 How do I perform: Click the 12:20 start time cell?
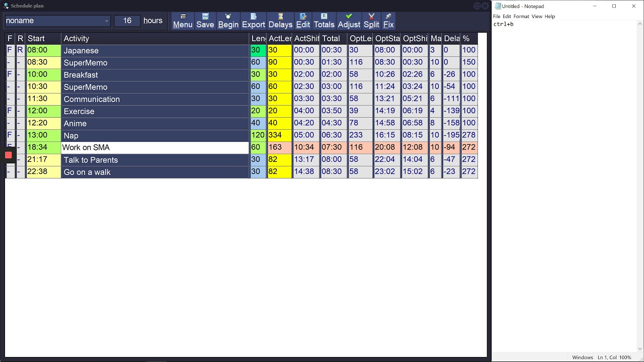pyautogui.click(x=43, y=123)
